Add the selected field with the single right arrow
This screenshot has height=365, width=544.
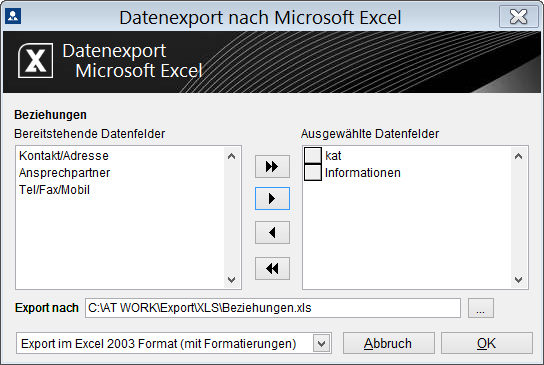click(272, 198)
